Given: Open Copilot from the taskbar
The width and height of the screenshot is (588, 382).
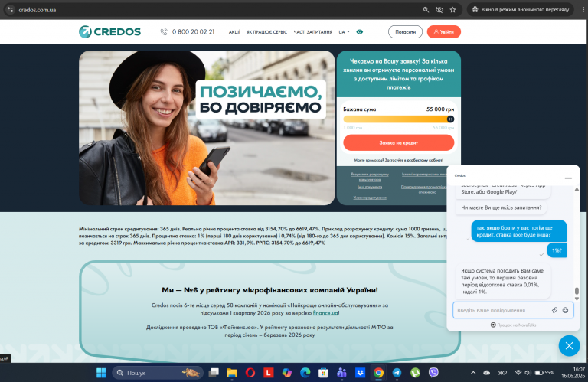Looking at the screenshot, I should point(287,373).
